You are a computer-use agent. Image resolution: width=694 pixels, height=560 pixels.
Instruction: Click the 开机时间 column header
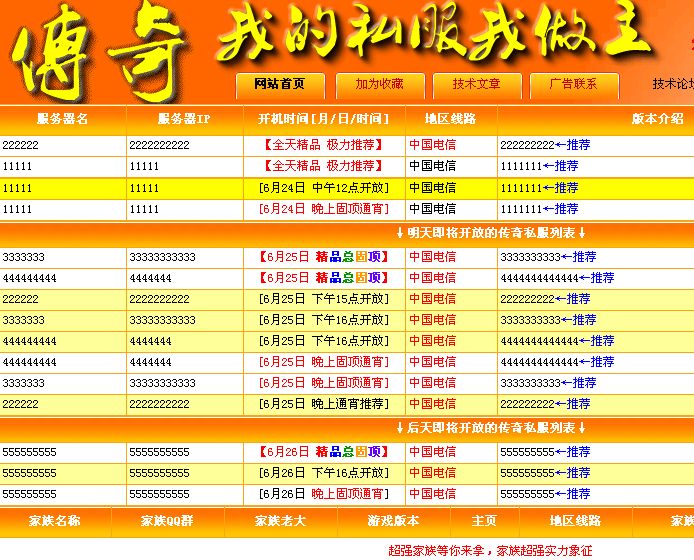coord(324,119)
